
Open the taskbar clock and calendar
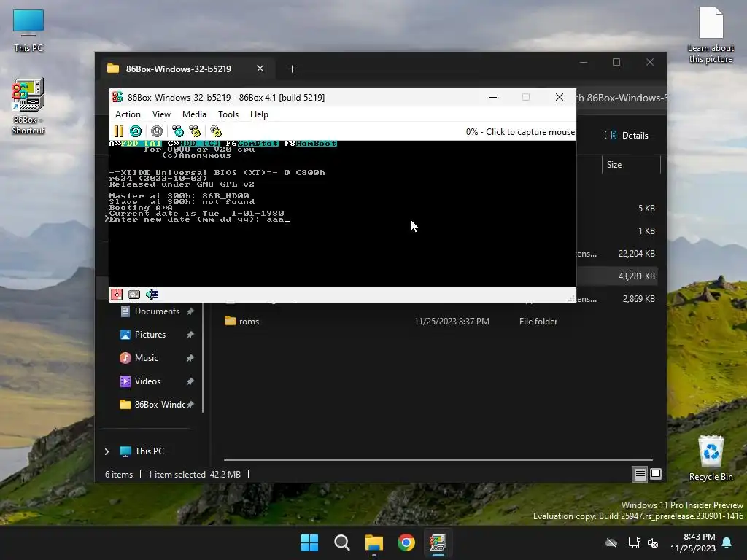click(693, 542)
